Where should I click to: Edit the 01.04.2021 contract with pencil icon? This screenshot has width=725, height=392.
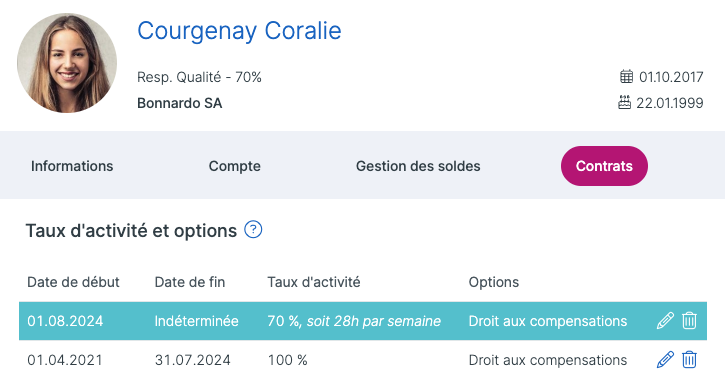pyautogui.click(x=665, y=360)
